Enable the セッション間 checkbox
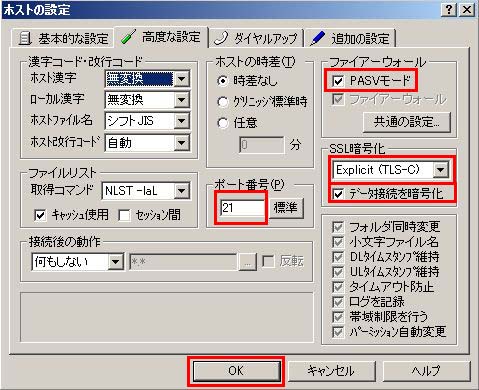 click(124, 215)
